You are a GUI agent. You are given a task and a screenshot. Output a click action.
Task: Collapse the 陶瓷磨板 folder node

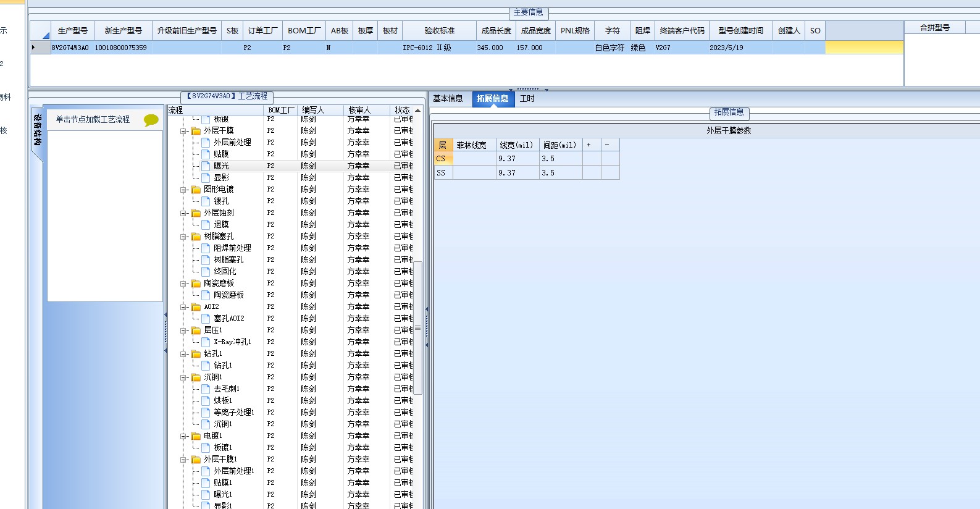(x=183, y=284)
